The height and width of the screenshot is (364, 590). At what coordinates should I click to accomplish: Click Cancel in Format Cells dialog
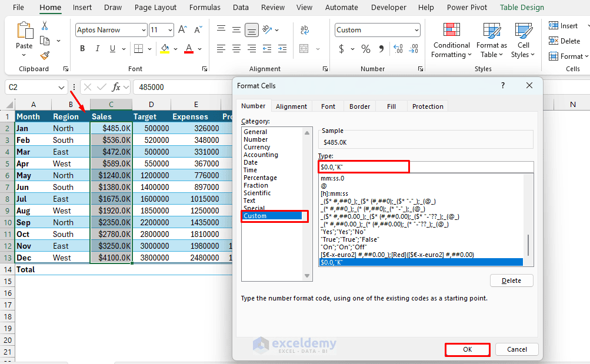[516, 349]
